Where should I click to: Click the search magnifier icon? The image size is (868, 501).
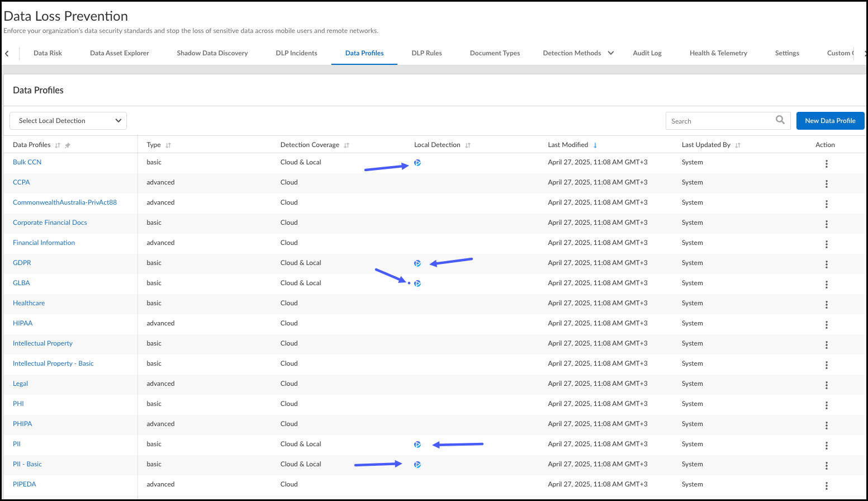[x=780, y=120]
